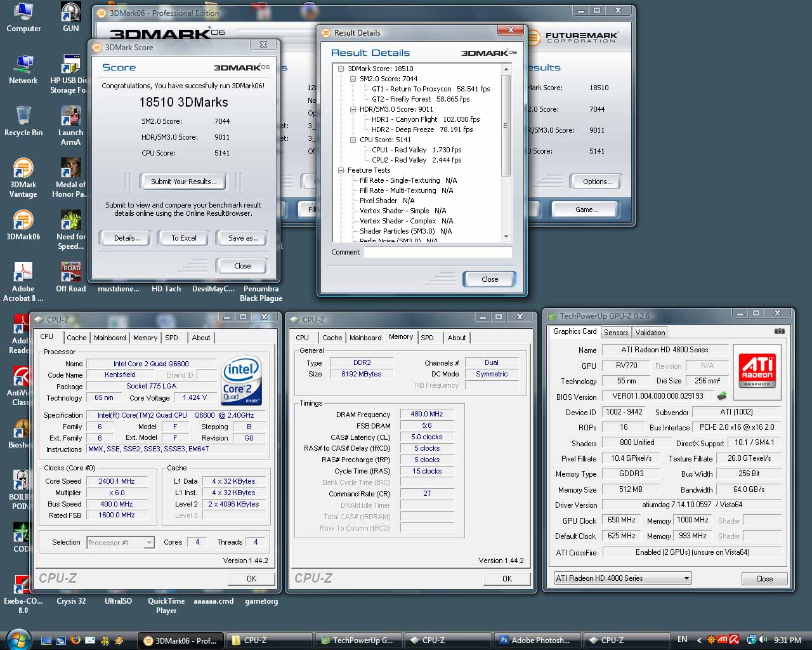Click the To Excel button
812x650 pixels.
(184, 238)
